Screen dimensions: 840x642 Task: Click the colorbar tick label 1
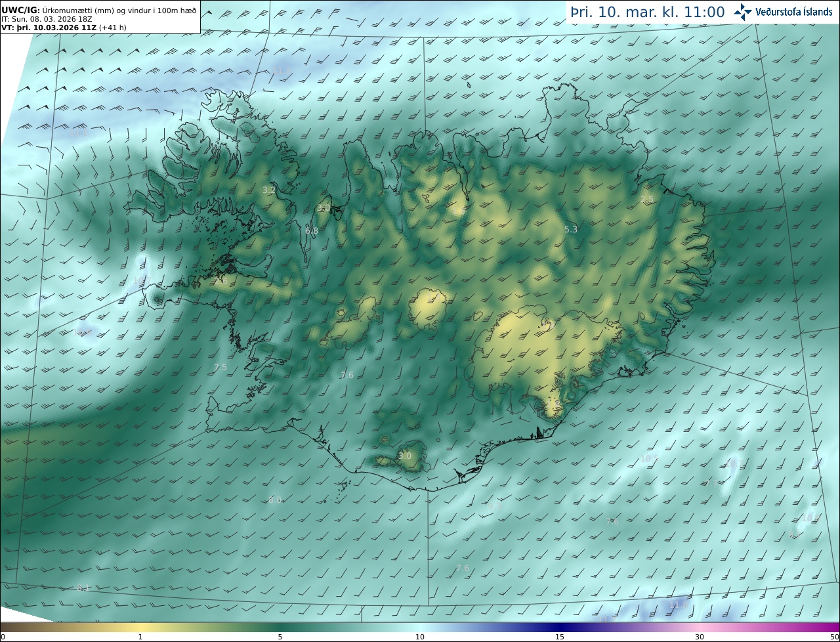[x=140, y=637]
